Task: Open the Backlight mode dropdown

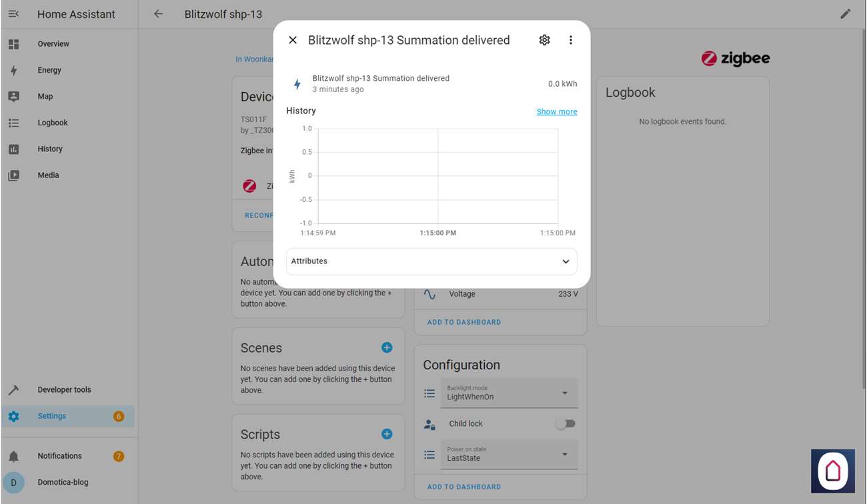Action: pyautogui.click(x=509, y=393)
